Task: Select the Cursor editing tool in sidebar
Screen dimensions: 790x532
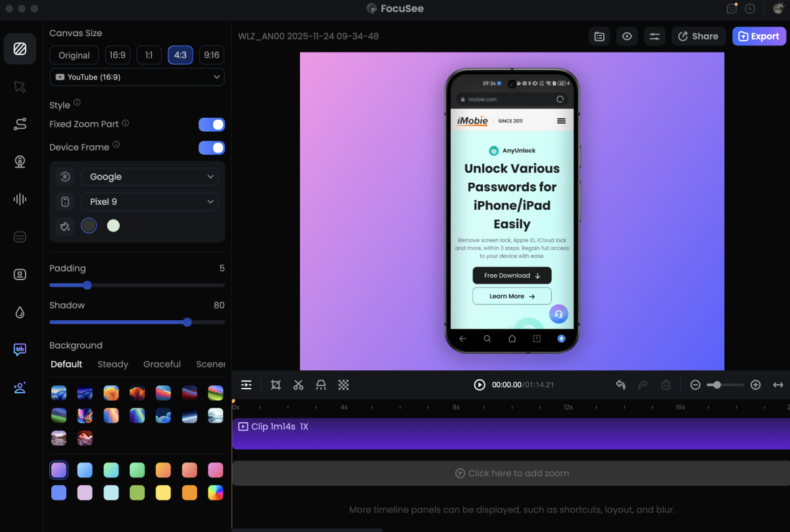Action: tap(20, 86)
